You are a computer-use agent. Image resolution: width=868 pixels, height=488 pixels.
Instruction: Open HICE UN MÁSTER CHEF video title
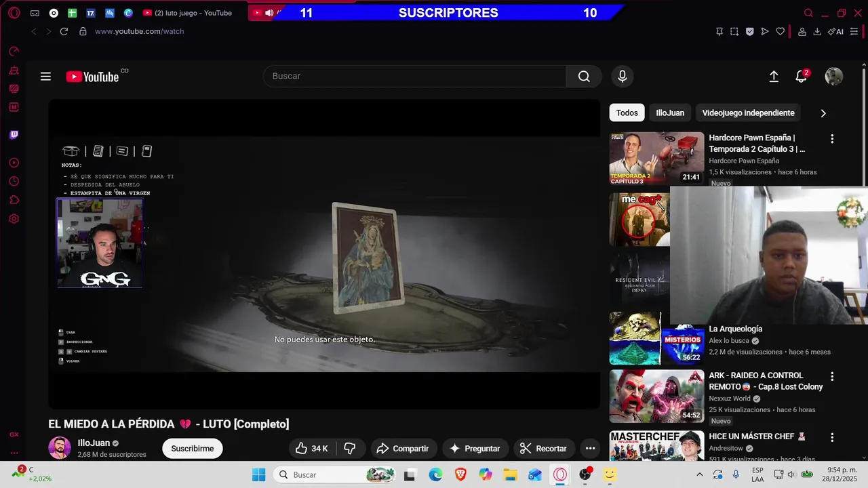pos(757,436)
